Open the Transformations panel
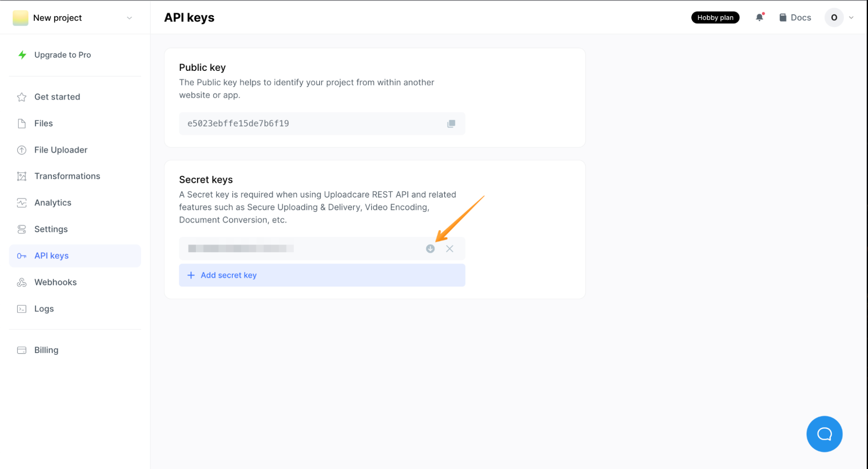 click(67, 176)
